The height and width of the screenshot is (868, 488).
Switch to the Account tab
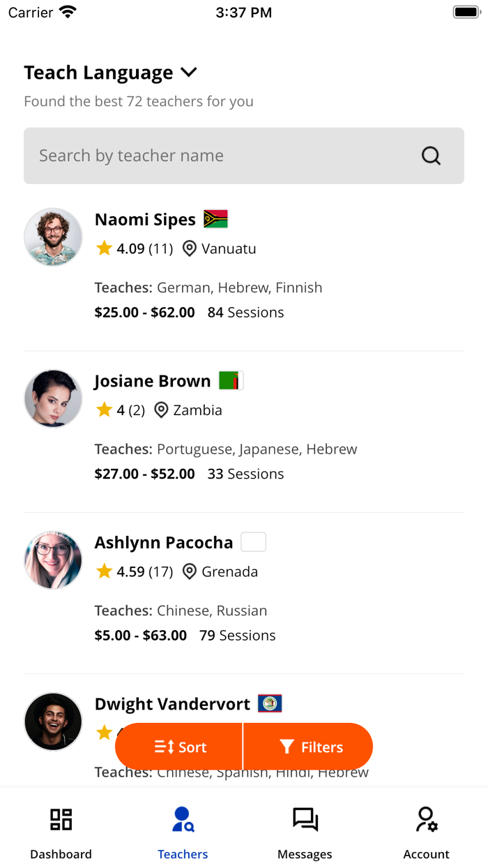pos(426,830)
